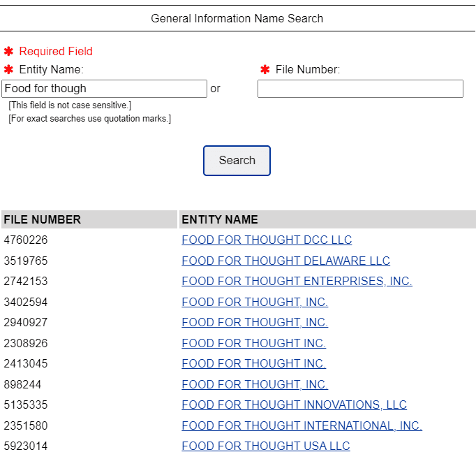Open FOOD FOR THOUGHT DELAWARE LLC entity
This screenshot has width=476, height=459.
pyautogui.click(x=285, y=261)
